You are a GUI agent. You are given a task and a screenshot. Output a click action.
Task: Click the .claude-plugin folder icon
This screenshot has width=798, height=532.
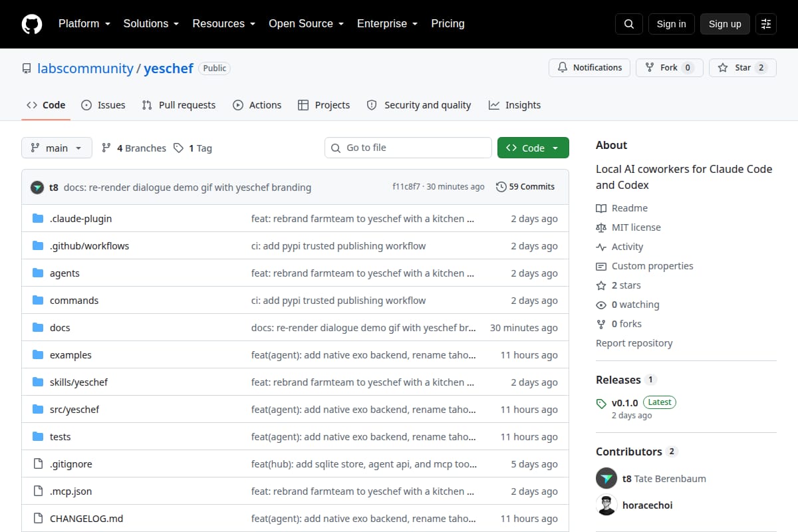coord(38,219)
